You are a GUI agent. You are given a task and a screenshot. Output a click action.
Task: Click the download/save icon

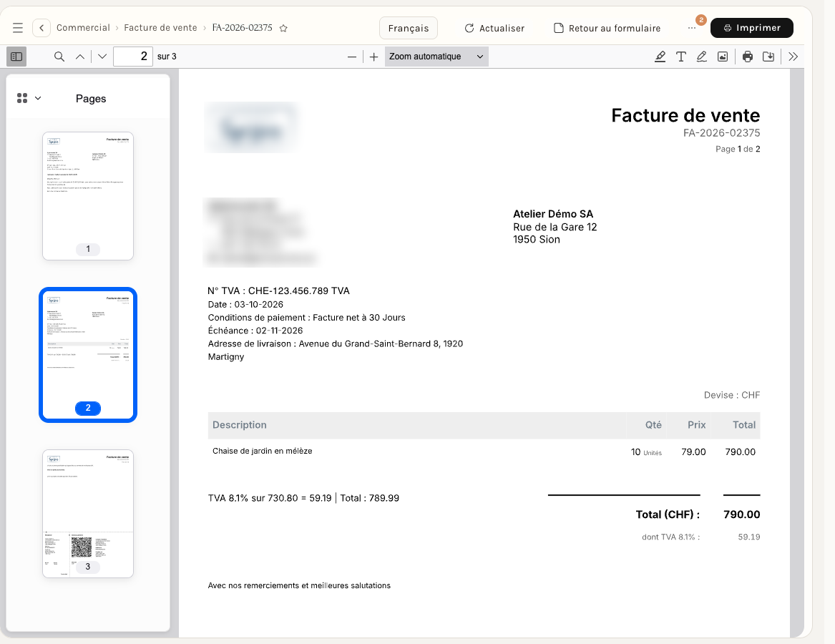click(x=768, y=57)
